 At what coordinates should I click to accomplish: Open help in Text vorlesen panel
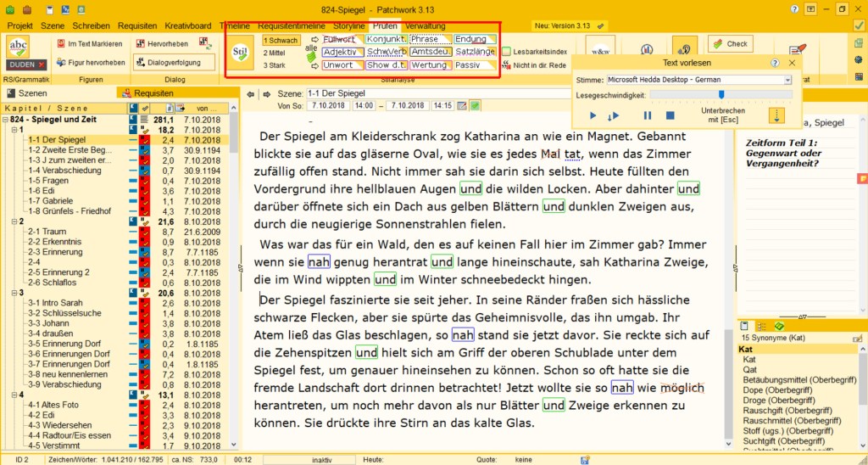click(775, 63)
